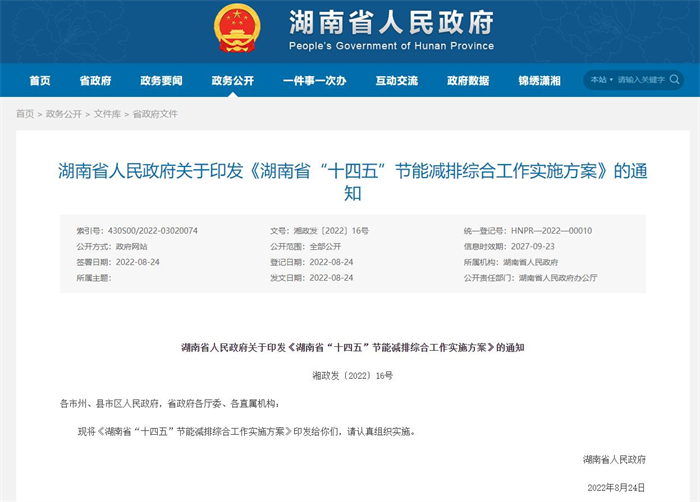Click the People's Government of Hunan Province subtitle

(x=392, y=46)
